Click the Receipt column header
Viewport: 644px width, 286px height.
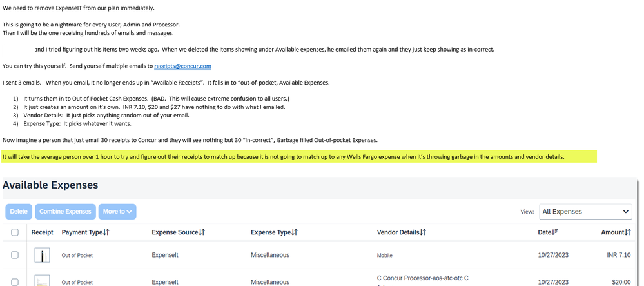(x=43, y=232)
